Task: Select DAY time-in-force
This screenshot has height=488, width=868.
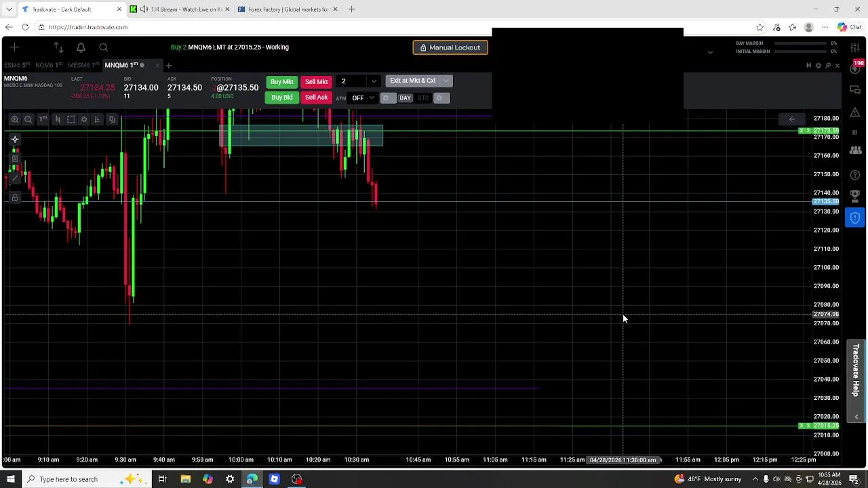Action: [405, 98]
